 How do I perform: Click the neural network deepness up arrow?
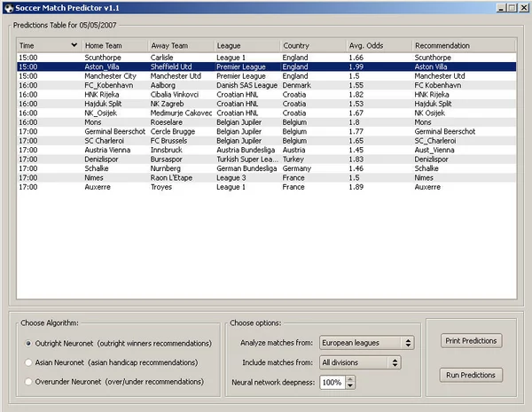350,378
